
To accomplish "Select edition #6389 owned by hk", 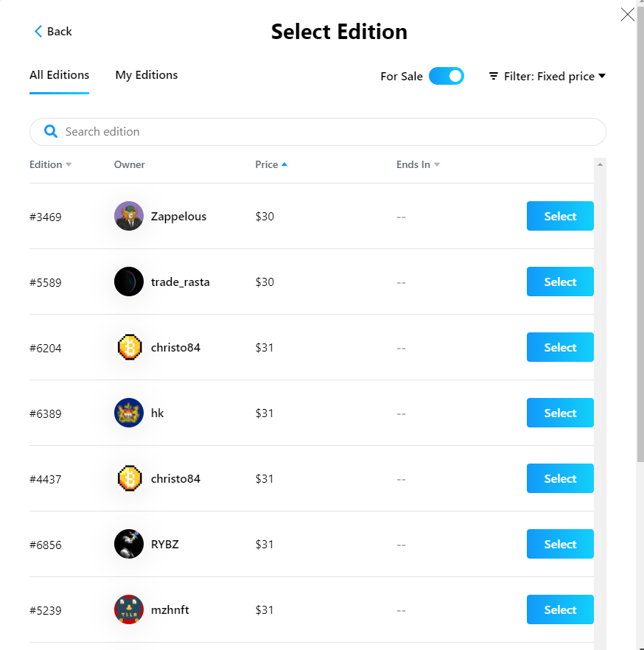I will tap(560, 413).
